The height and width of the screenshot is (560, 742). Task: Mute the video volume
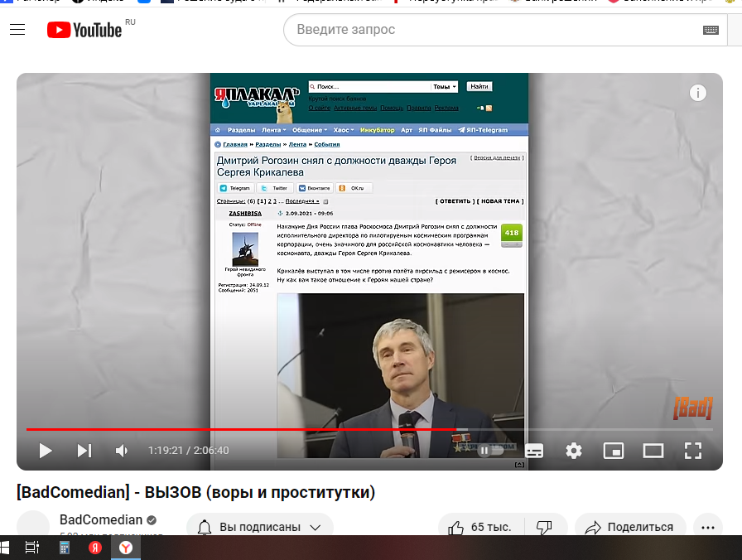coord(122,451)
